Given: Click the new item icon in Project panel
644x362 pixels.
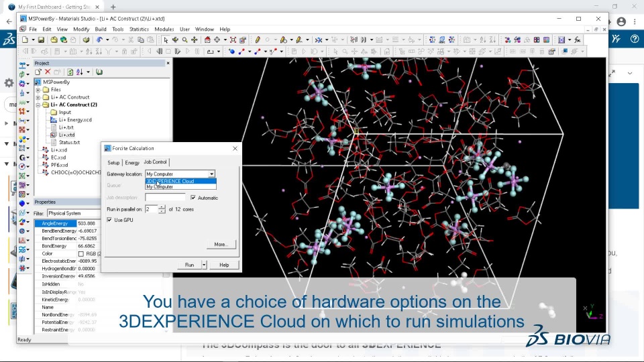Looking at the screenshot, I should click(x=38, y=72).
